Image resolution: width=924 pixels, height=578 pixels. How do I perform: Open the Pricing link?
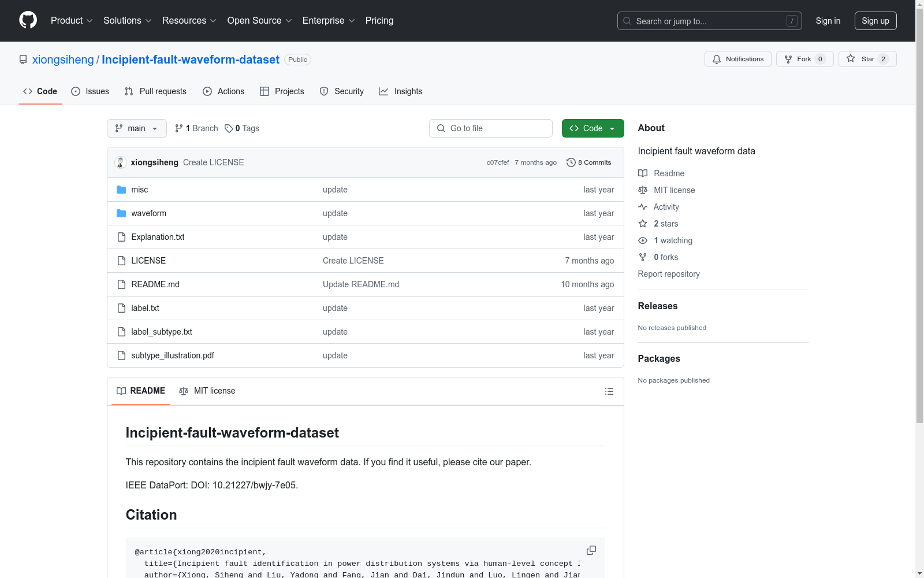point(379,21)
